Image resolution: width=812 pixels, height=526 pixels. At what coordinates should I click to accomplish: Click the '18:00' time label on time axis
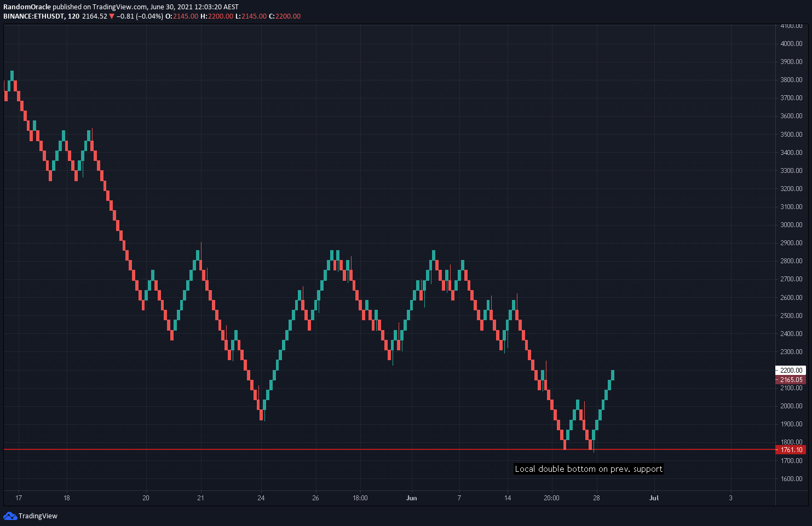pos(360,498)
